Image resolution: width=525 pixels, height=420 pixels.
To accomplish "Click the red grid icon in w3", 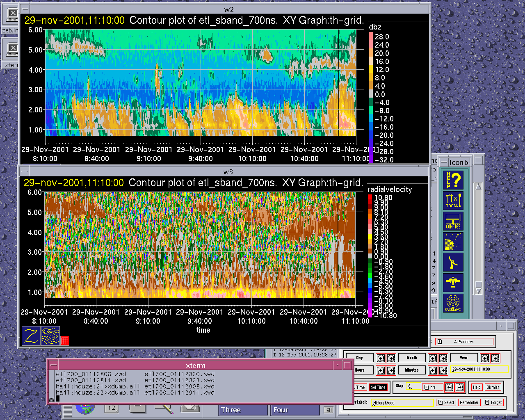I will 65,340.
